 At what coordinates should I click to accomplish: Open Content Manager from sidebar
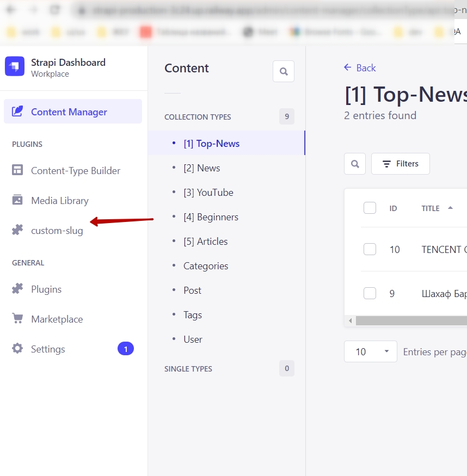pyautogui.click(x=69, y=112)
